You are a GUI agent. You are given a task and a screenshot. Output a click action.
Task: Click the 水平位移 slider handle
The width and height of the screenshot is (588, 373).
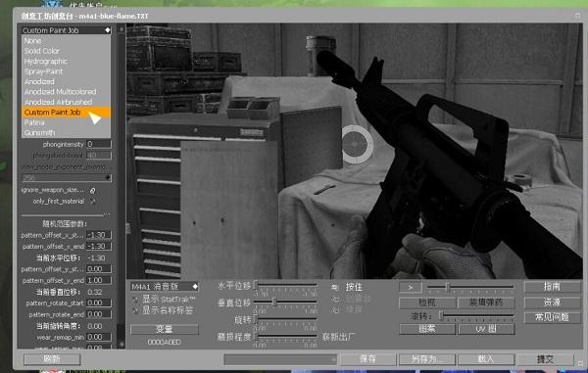pos(256,285)
